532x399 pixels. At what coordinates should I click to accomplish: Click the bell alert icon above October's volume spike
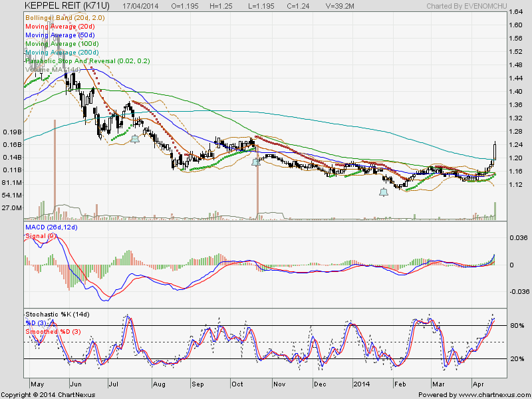pyautogui.click(x=255, y=162)
